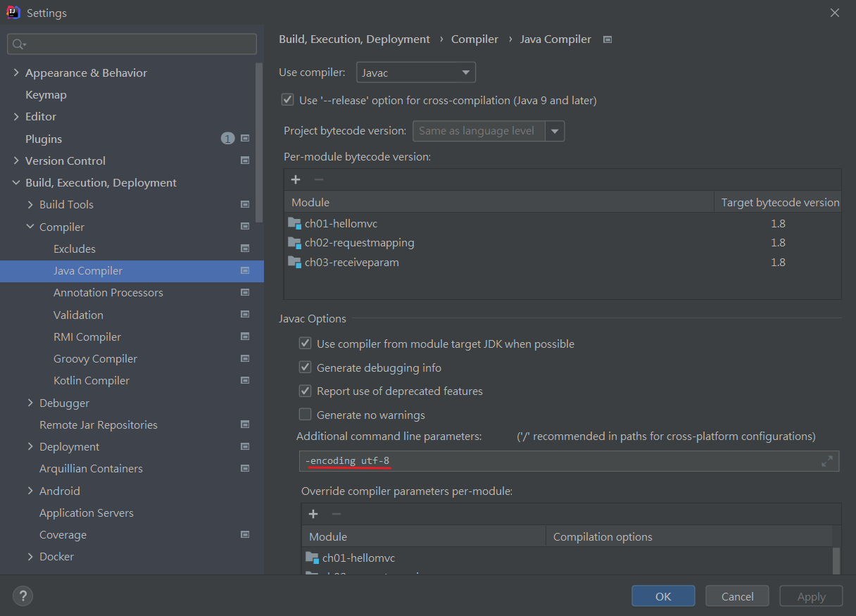856x616 pixels.
Task: Click the search magnifier icon in settings
Action: click(18, 44)
